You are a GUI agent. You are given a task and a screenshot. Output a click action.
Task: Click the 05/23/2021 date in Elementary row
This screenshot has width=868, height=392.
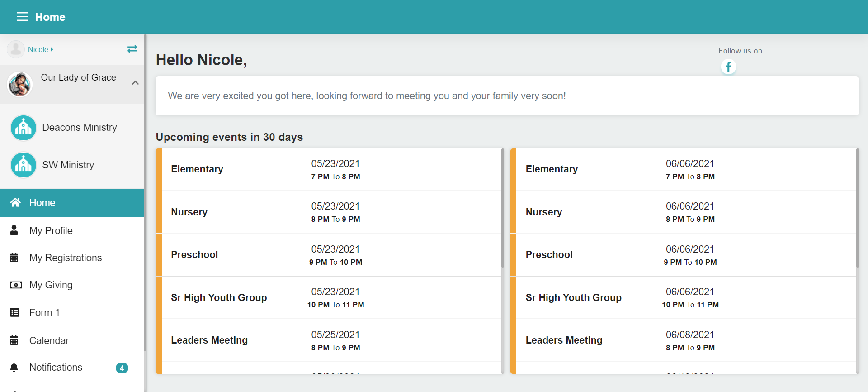pos(335,164)
